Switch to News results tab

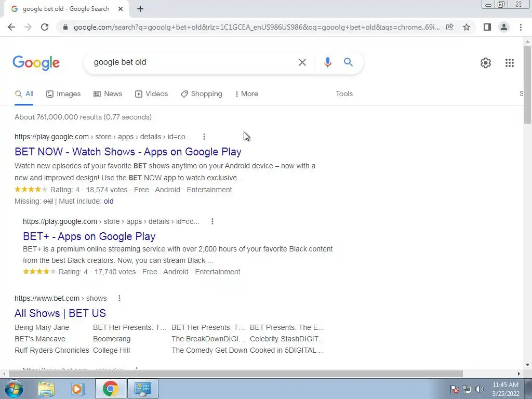click(108, 94)
